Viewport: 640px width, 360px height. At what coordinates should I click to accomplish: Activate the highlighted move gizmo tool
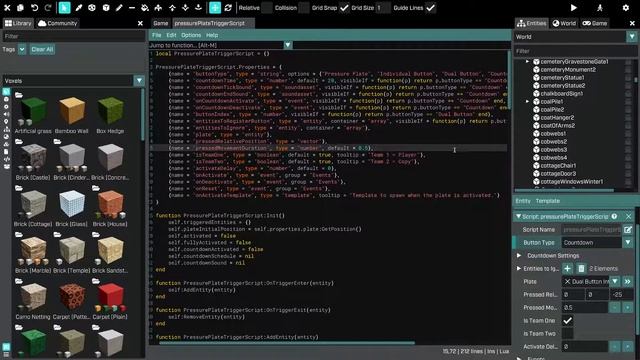coord(215,8)
